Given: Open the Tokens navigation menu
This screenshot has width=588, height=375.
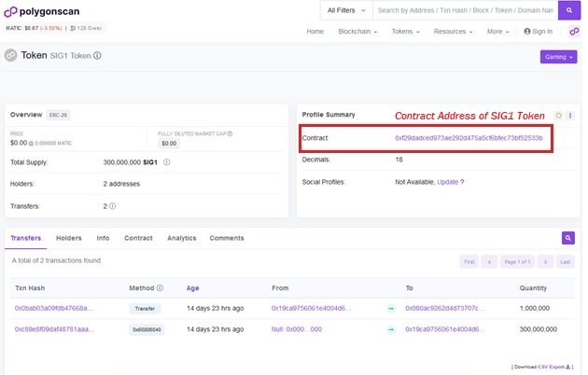Looking at the screenshot, I should pos(404,32).
